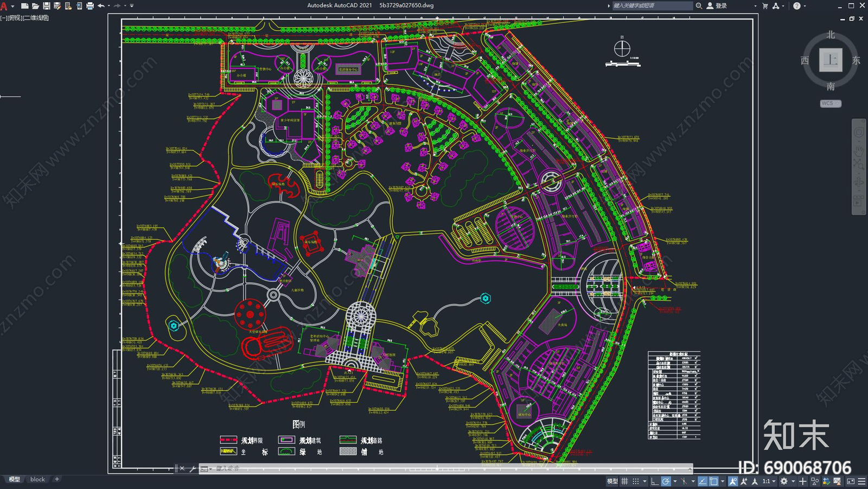Click the Save icon in quick access toolbar
868x489 pixels.
click(46, 6)
